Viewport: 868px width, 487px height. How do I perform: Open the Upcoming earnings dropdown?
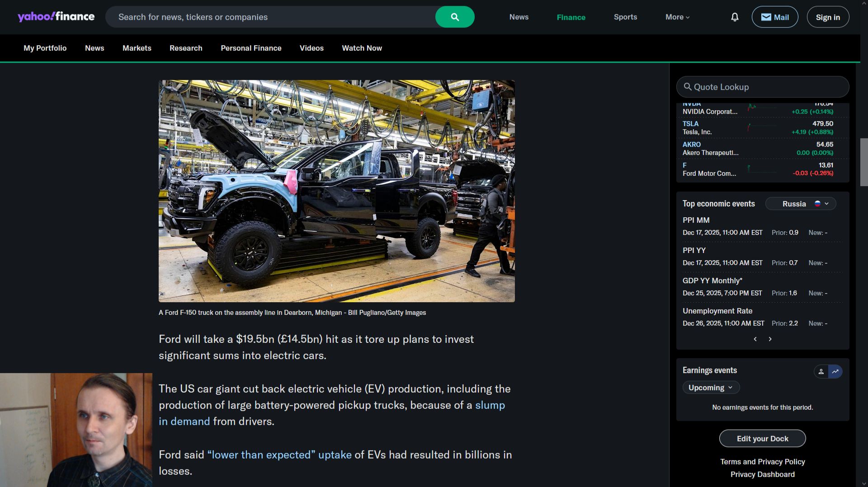pos(711,388)
